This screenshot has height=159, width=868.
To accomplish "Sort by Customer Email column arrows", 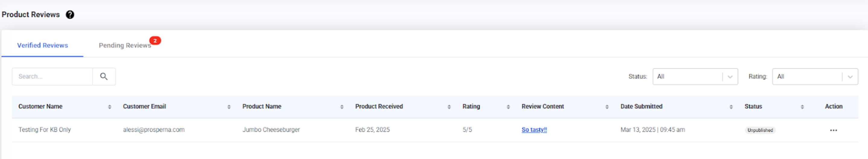I will point(229,107).
